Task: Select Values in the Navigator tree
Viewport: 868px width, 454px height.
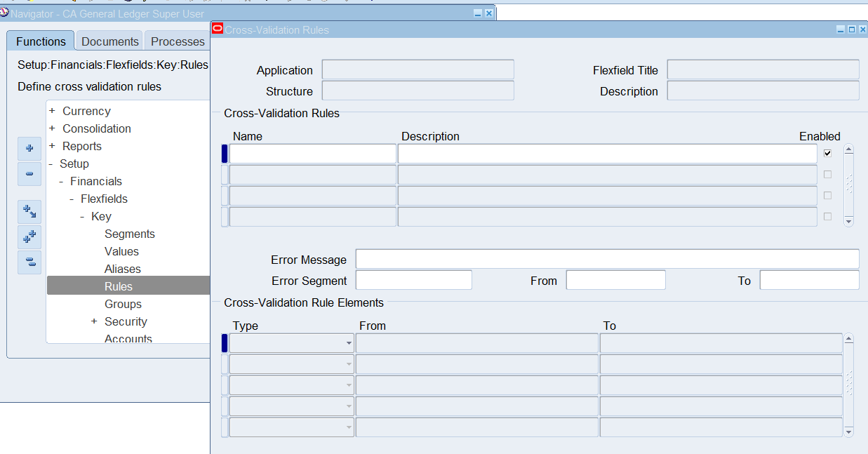Action: (121, 251)
